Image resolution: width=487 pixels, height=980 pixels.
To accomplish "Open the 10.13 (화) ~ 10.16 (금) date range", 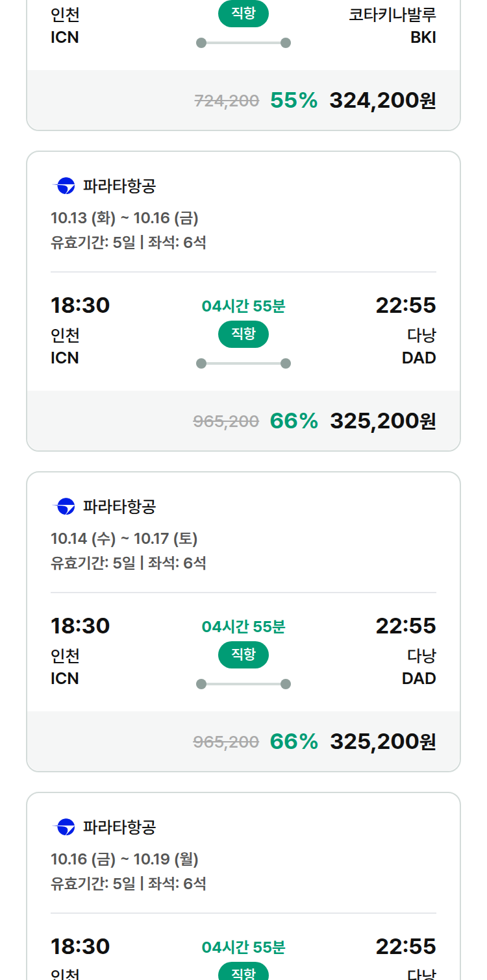I will [x=125, y=218].
